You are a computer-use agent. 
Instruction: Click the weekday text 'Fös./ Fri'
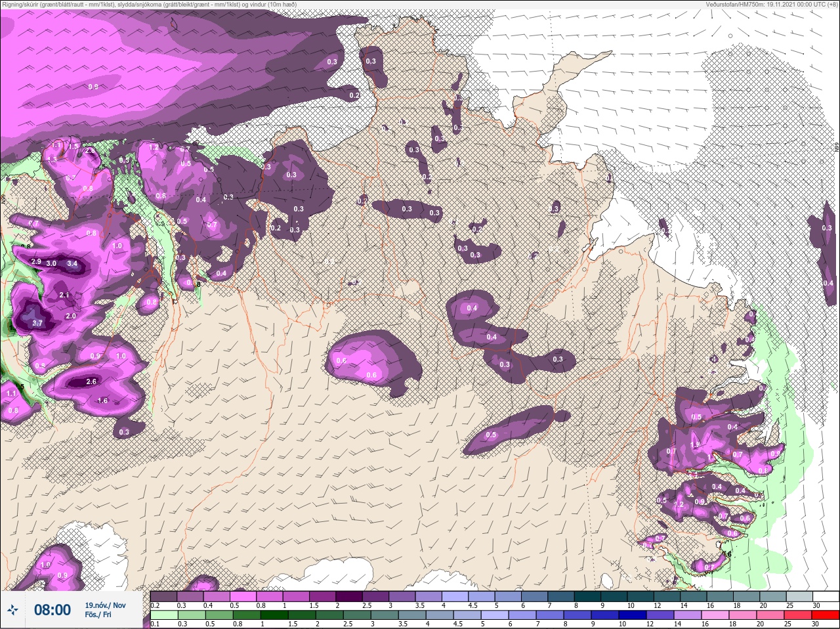[98, 615]
